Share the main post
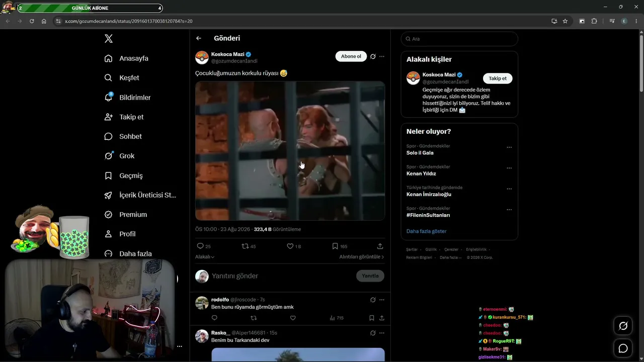 380,246
